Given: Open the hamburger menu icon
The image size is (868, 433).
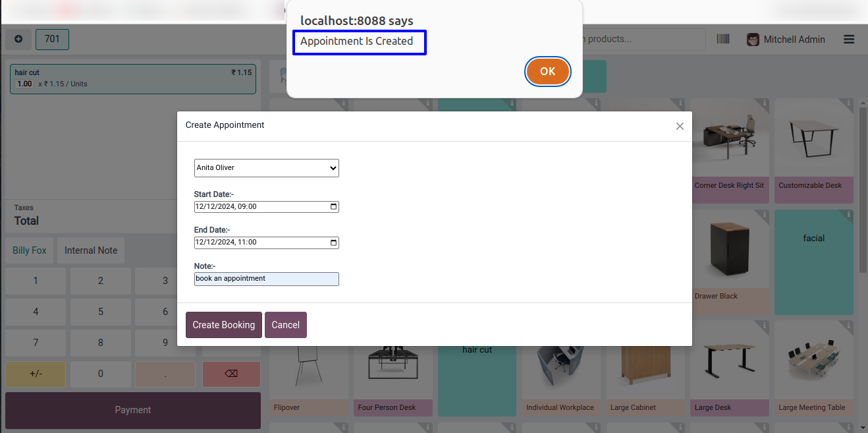Looking at the screenshot, I should [849, 40].
